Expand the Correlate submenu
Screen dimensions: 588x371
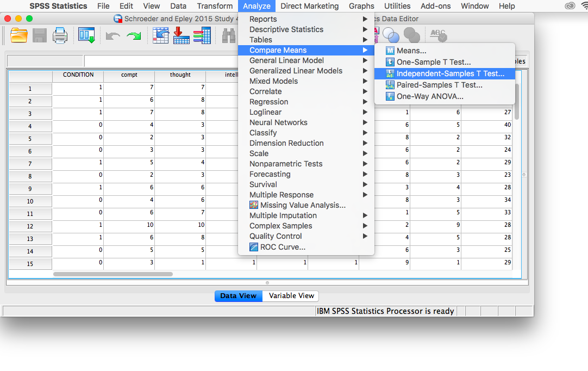click(x=306, y=91)
